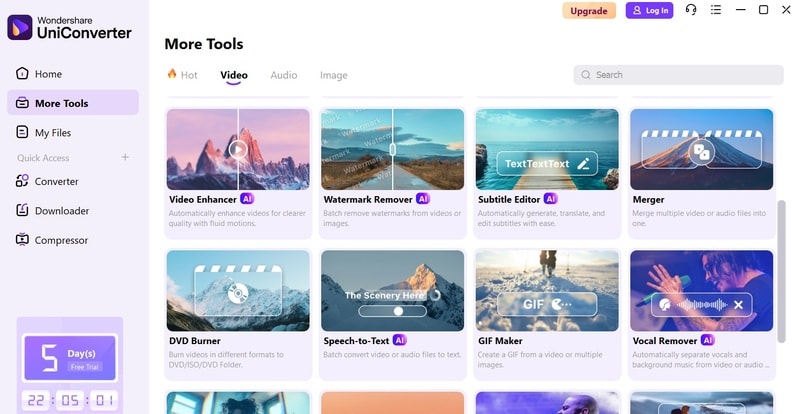Click 'Merge multiple video or audio files' description
The width and height of the screenshot is (800, 414).
[699, 218]
